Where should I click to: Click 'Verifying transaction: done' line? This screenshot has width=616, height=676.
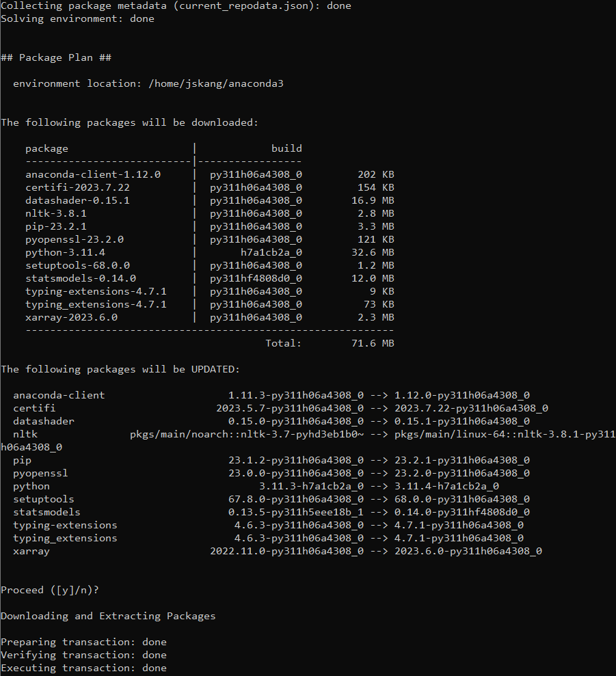(x=83, y=655)
